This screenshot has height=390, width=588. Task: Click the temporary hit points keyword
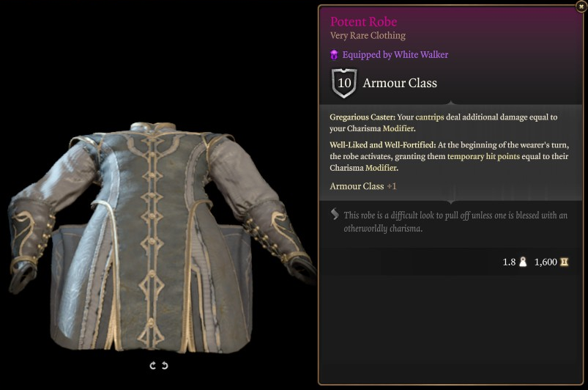(483, 156)
